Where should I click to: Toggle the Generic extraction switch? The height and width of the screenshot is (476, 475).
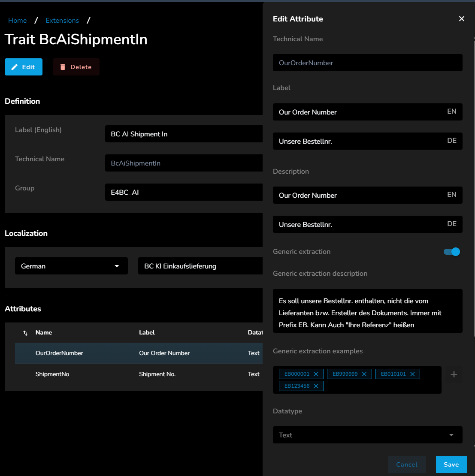(x=452, y=252)
